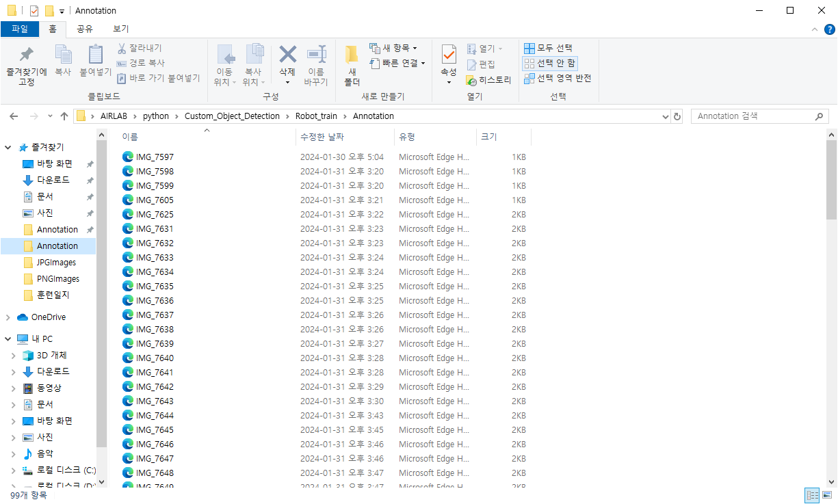
Task: Switch to details view in status bar
Action: point(812,495)
